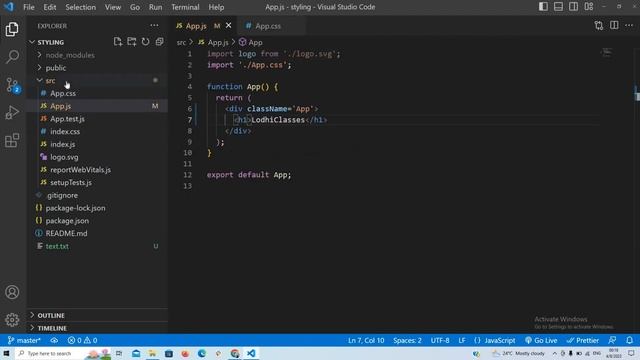Refresh the Explorer file tree

(145, 42)
